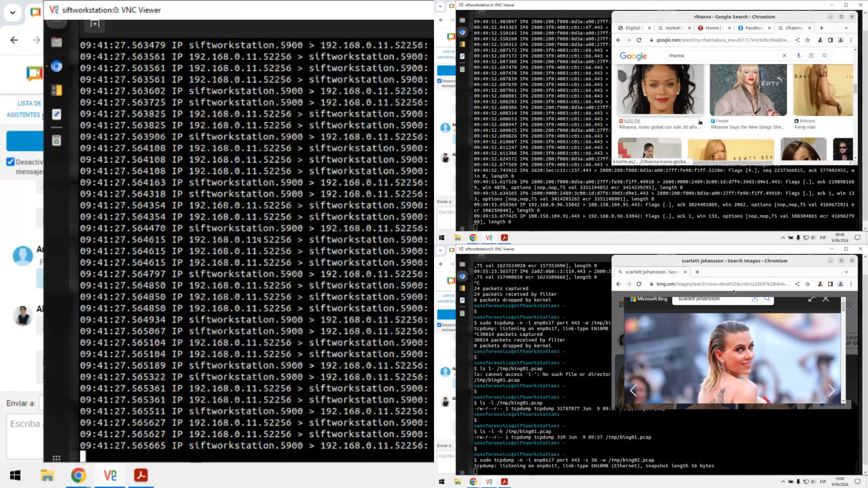Toggle side panel in rihanna Chromium window
Viewport: 868px width, 488px height.
(830, 40)
